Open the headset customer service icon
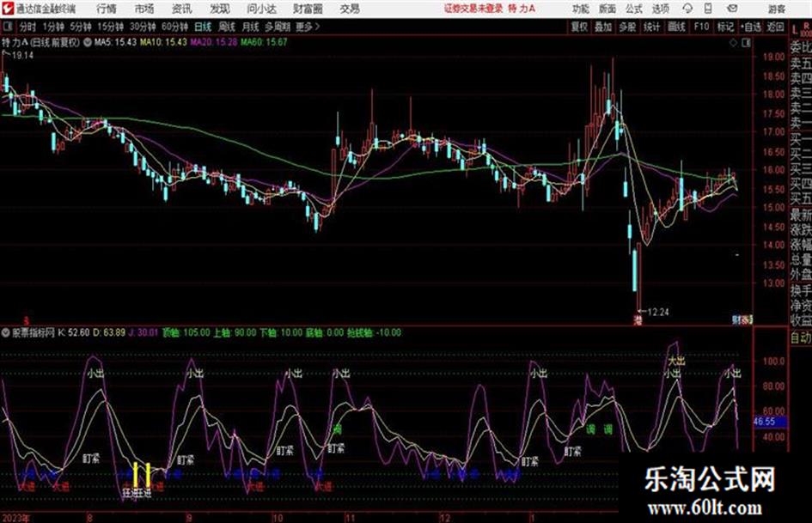Image resolution: width=812 pixels, height=523 pixels. pos(687,9)
